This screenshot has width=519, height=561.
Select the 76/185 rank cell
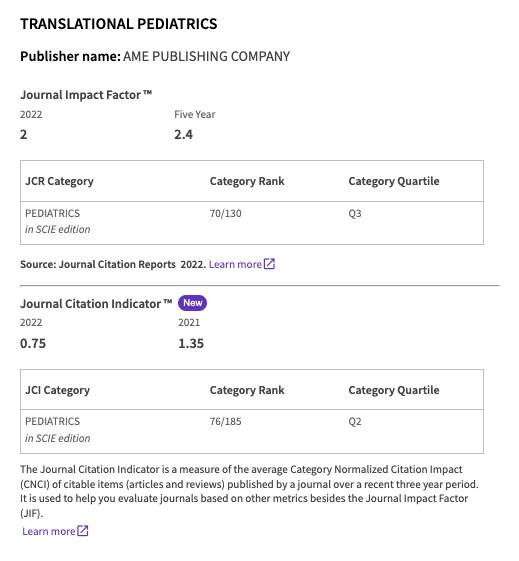225,421
